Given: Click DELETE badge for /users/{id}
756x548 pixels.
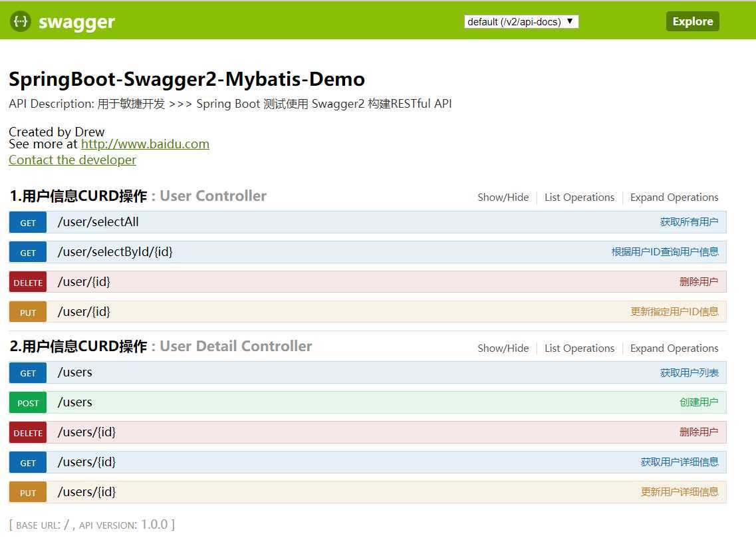Looking at the screenshot, I should (28, 433).
